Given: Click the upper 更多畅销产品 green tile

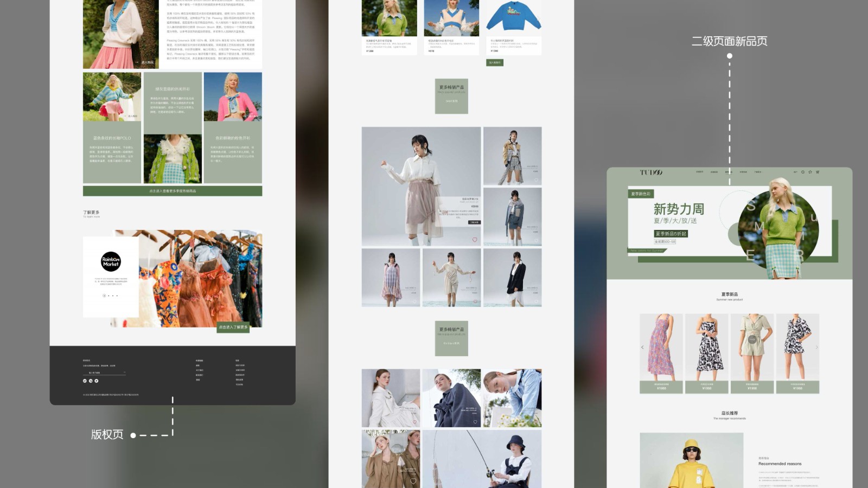Looking at the screenshot, I should (x=451, y=96).
